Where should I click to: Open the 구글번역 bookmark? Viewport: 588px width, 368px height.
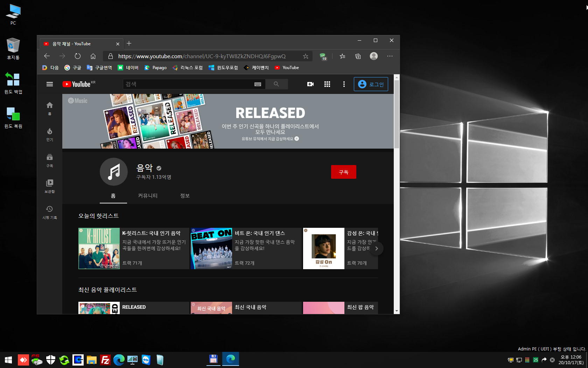99,68
